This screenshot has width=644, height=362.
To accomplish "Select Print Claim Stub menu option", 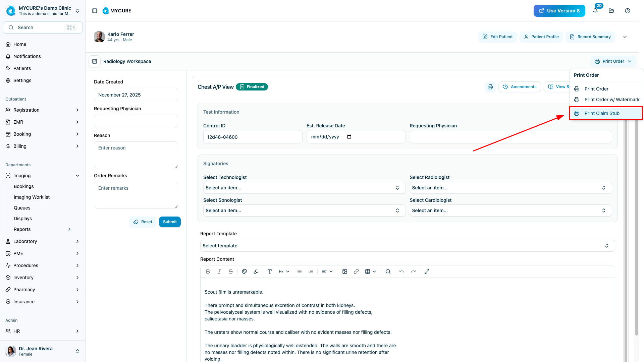I will [602, 113].
